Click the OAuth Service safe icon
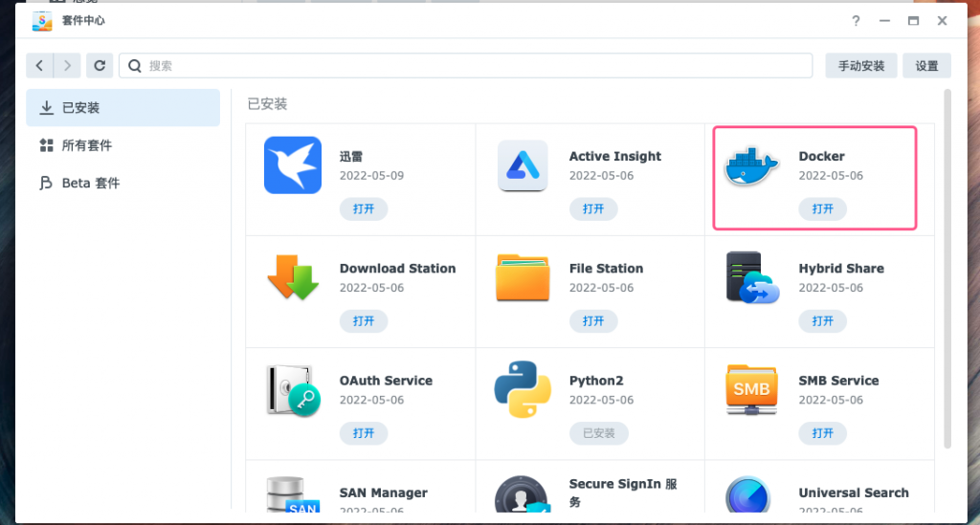This screenshot has height=525, width=980. (x=293, y=390)
